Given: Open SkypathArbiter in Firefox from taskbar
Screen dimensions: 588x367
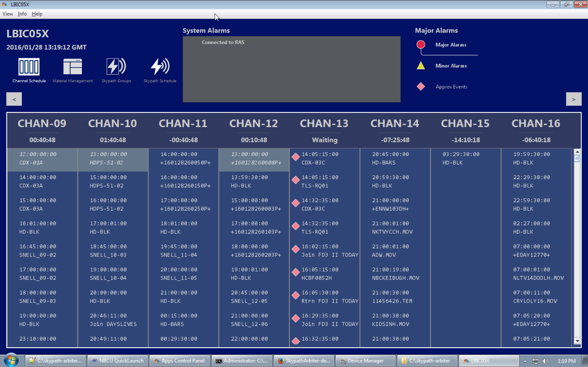Looking at the screenshot, I should click(304, 360).
